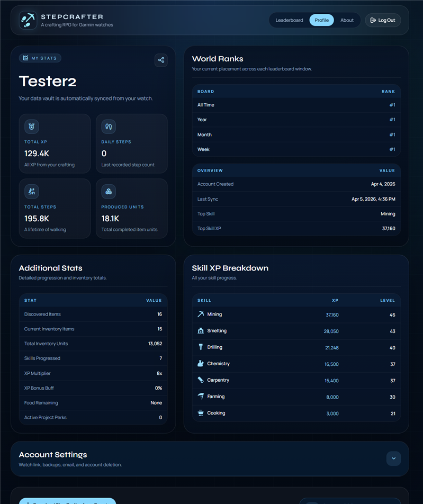423x504 pixels.
Task: Click the Daily Steps footprints icon
Action: (109, 127)
